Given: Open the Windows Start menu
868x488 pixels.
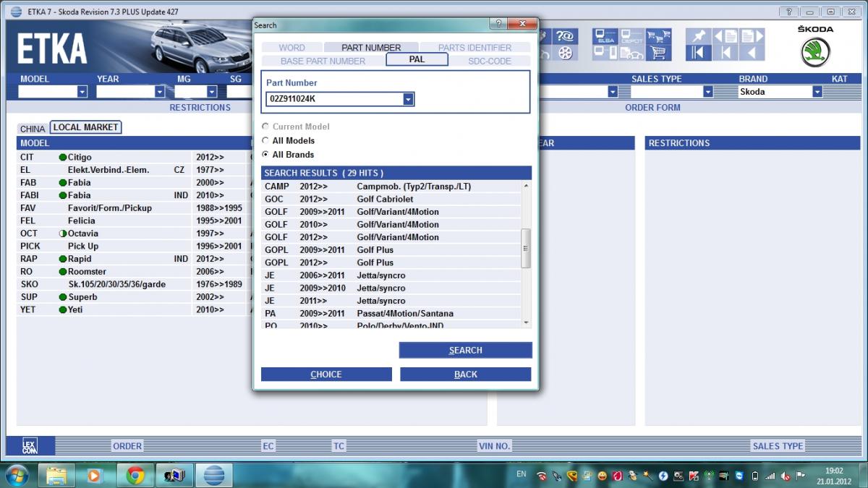Looking at the screenshot, I should click(16, 475).
